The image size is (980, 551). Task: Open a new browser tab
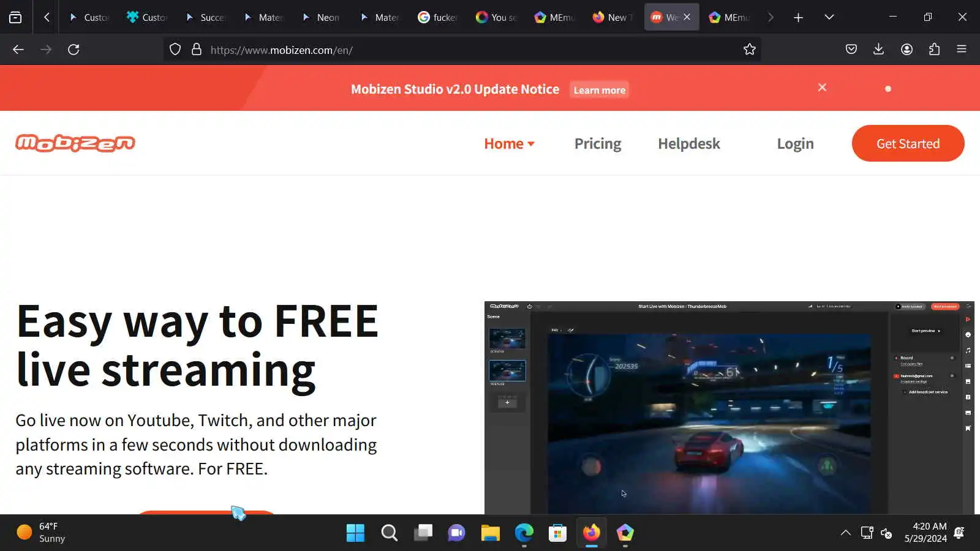[798, 17]
